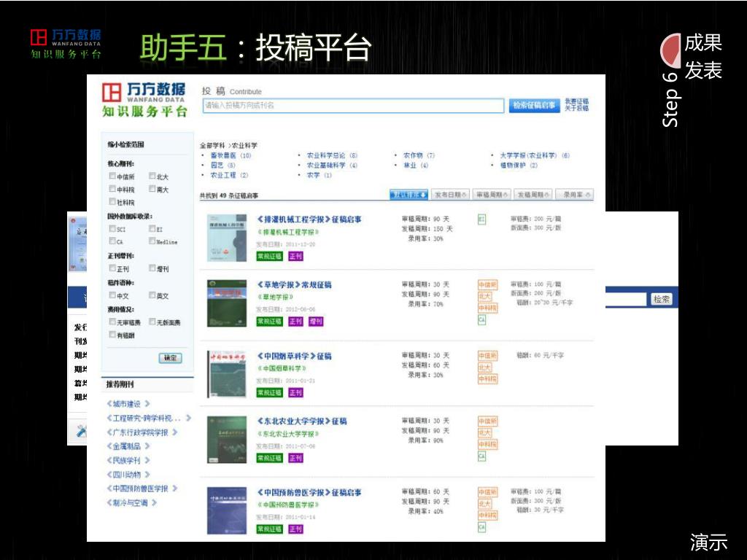
Task: Open recommended journal 制冷与空调
Action: 131,502
